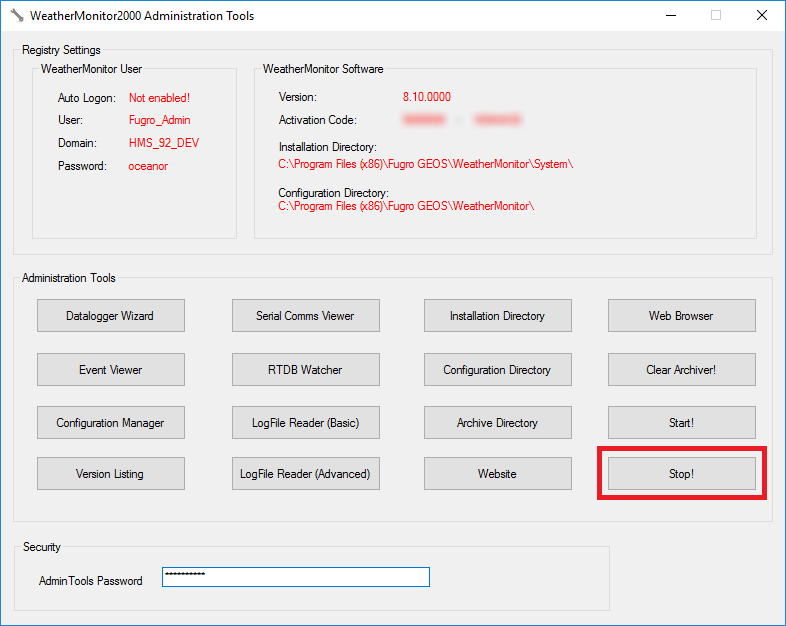Start the RTDB Watcher
This screenshot has width=786, height=626.
click(x=306, y=369)
